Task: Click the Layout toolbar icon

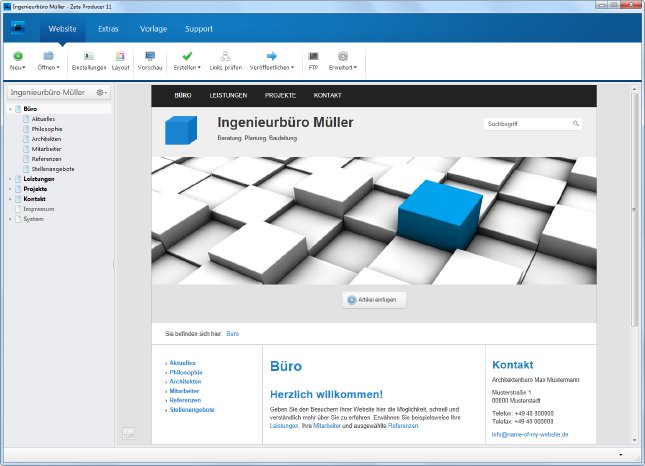Action: (120, 56)
